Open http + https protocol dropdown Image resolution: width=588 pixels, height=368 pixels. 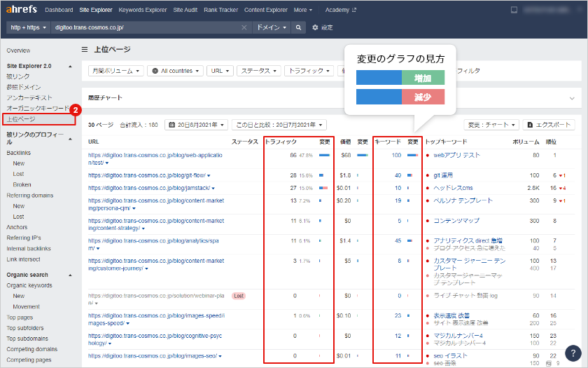coord(29,27)
